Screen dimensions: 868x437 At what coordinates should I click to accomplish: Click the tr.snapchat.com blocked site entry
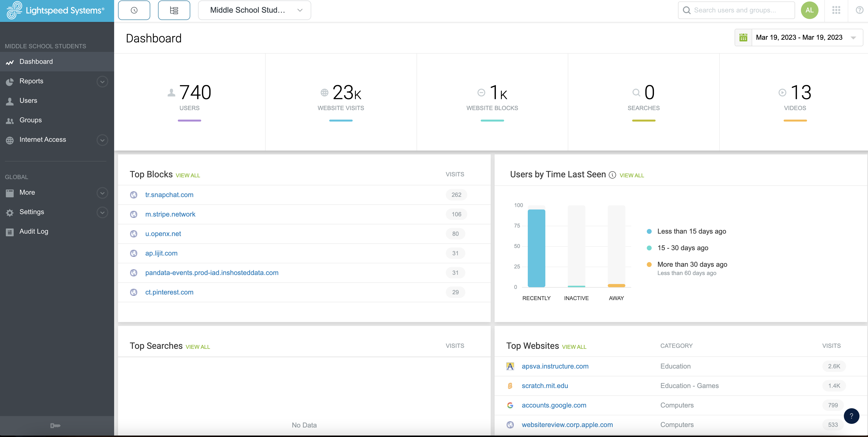click(x=169, y=195)
